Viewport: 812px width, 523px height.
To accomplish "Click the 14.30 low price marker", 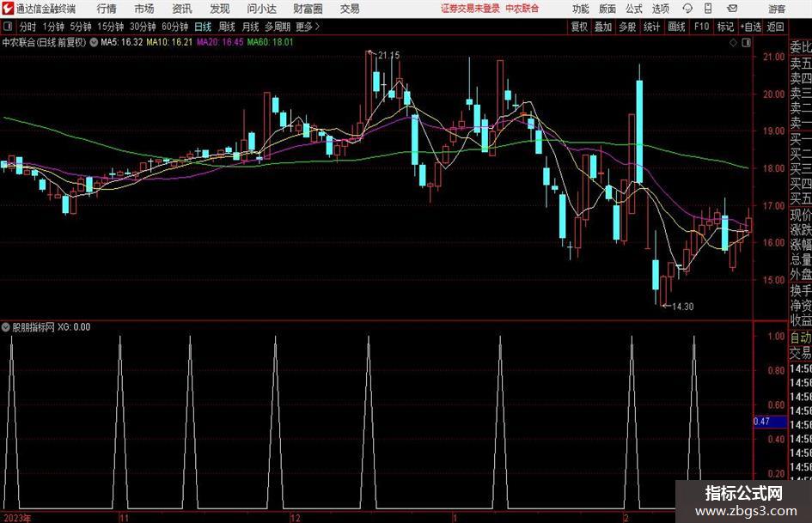I will pos(682,307).
